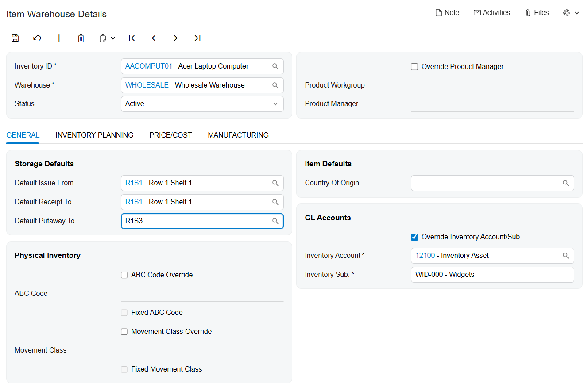
Task: Click the Activities button
Action: point(491,12)
